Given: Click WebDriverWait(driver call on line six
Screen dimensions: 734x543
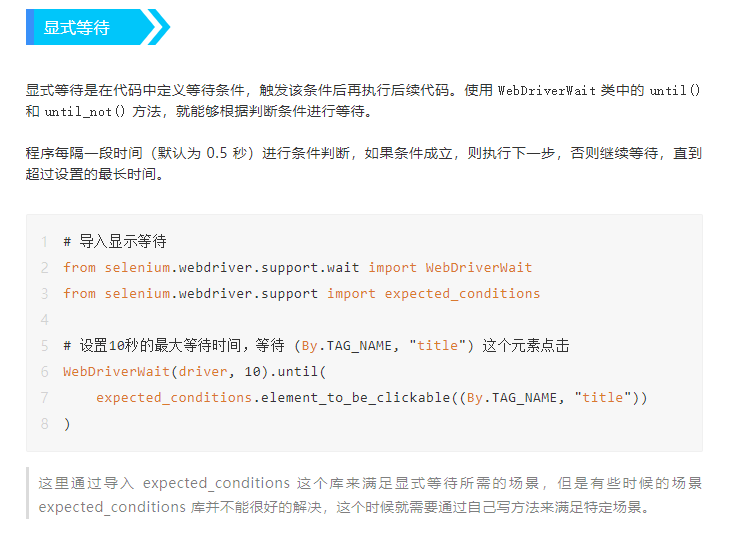Looking at the screenshot, I should coord(145,372).
